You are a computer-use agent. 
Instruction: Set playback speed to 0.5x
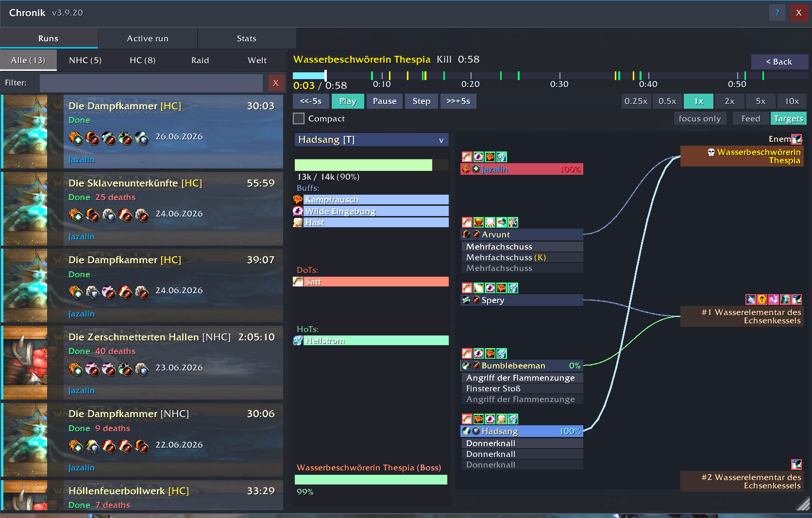tap(667, 101)
